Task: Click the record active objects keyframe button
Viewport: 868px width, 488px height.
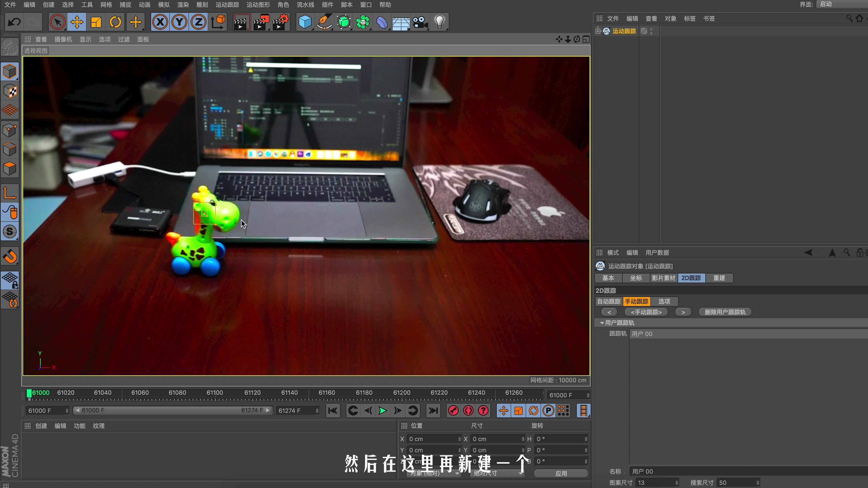Action: 453,411
